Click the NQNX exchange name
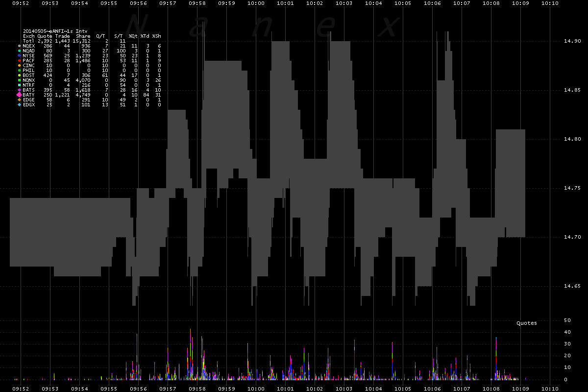Screen dimensions: 588x392 coord(29,80)
